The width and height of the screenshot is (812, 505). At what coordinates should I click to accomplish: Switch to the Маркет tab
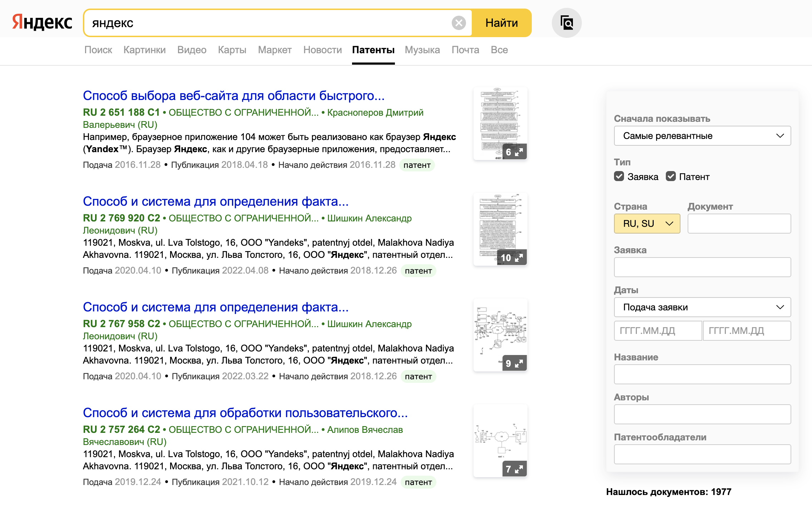(275, 50)
